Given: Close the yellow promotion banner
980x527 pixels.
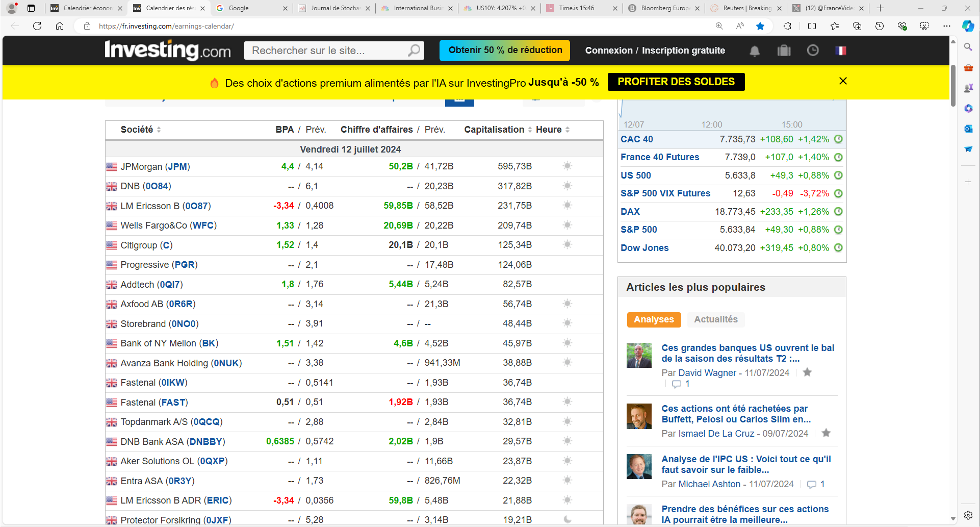Looking at the screenshot, I should coord(843,81).
